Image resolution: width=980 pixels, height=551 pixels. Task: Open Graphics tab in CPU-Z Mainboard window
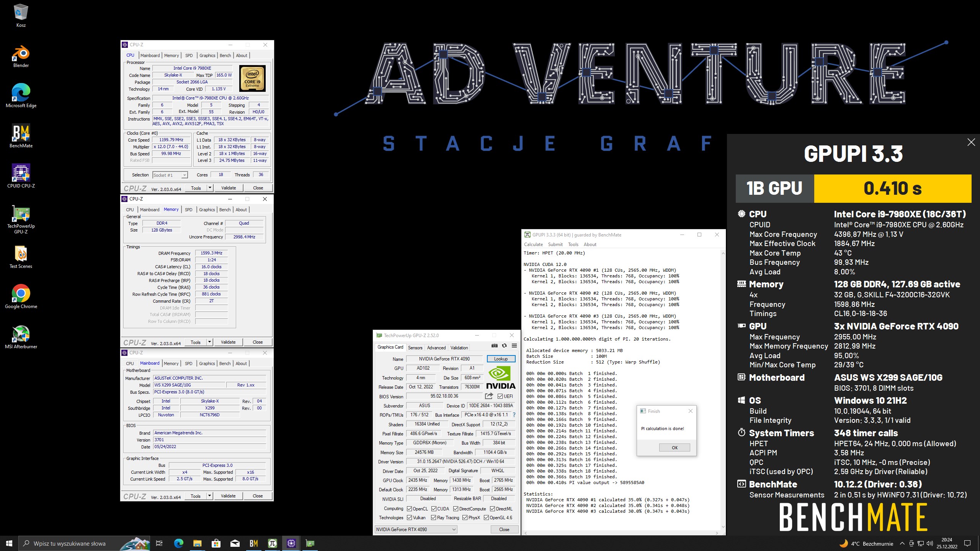coord(207,364)
